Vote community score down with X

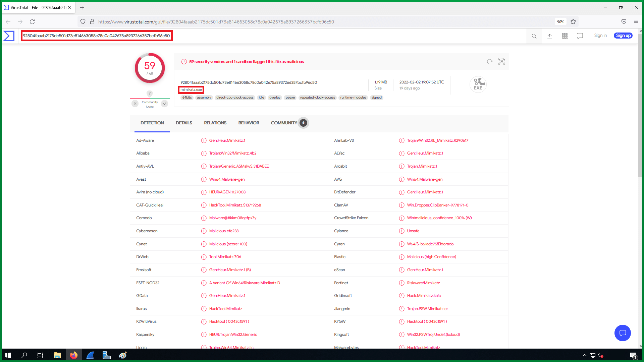(x=135, y=104)
